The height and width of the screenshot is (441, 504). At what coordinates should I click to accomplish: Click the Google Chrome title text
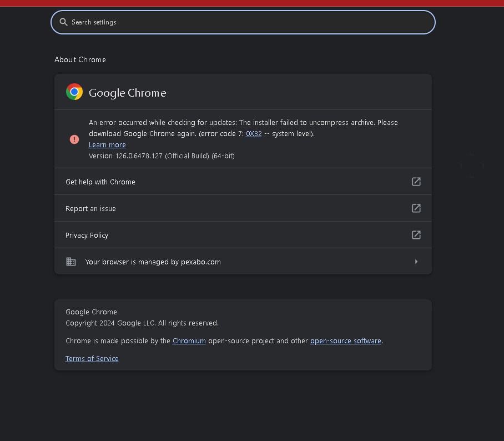click(x=128, y=93)
